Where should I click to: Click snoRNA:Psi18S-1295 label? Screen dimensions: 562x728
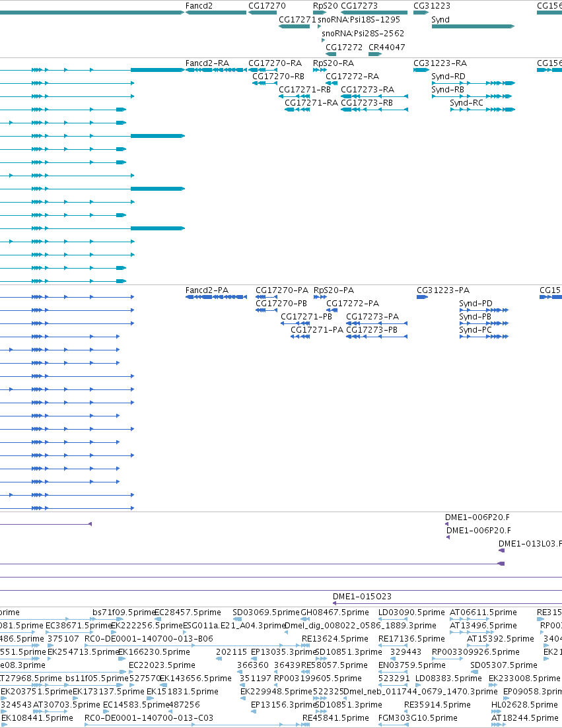point(359,20)
